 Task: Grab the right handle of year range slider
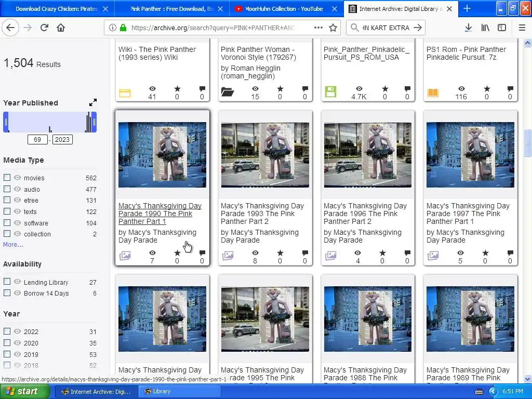click(95, 122)
